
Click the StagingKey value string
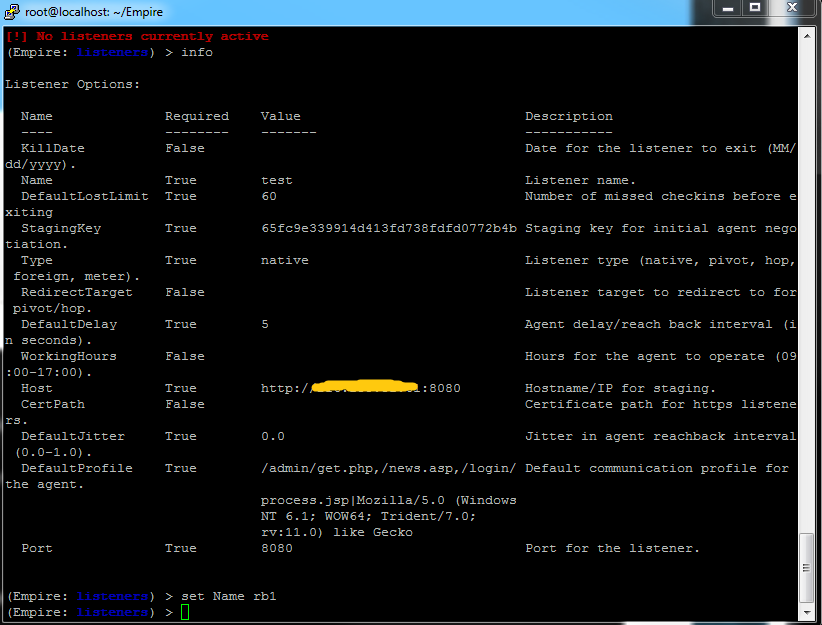[x=389, y=227]
